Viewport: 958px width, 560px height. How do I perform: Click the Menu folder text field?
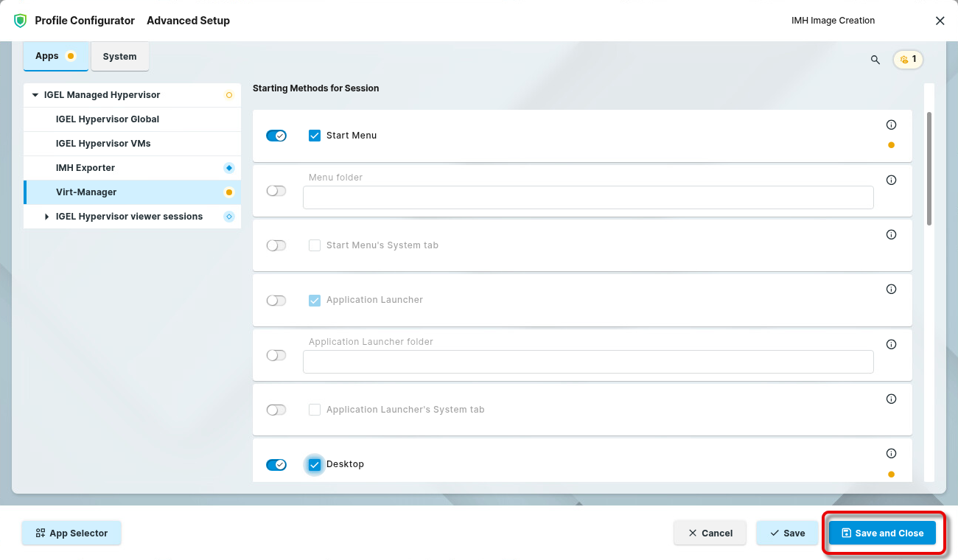click(587, 197)
